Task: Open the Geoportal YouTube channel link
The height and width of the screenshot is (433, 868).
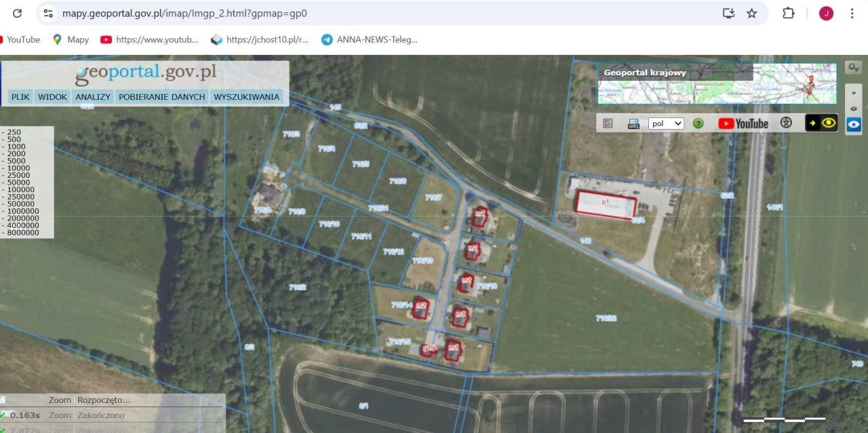Action: tap(743, 124)
